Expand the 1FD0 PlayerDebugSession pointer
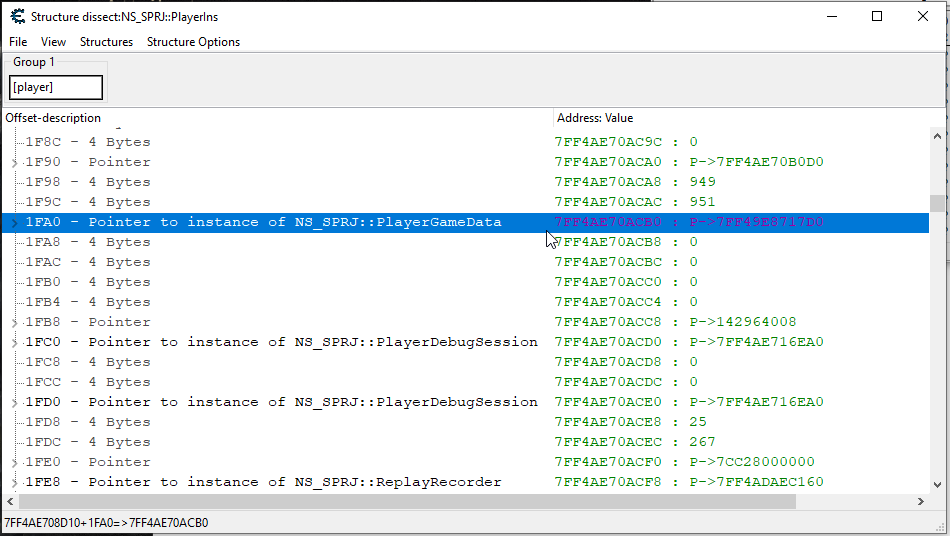This screenshot has width=950, height=536. 14,402
